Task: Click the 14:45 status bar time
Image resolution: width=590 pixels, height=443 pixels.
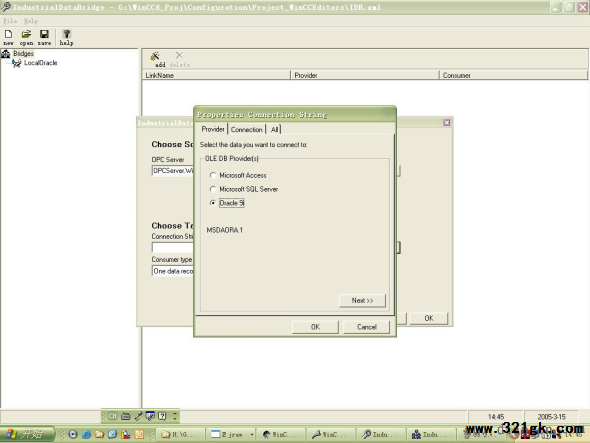Action: tap(496, 417)
